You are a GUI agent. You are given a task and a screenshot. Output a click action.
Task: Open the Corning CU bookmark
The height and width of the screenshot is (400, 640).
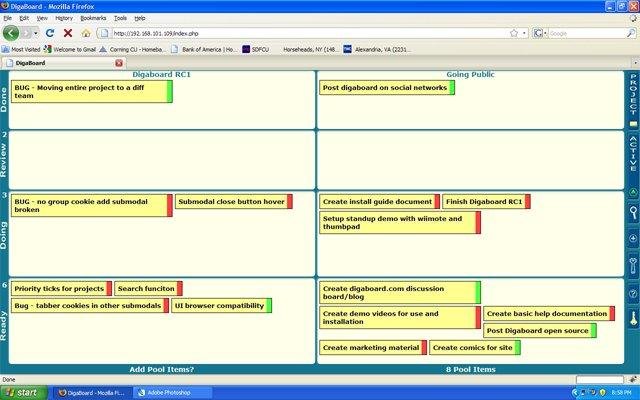pyautogui.click(x=132, y=49)
